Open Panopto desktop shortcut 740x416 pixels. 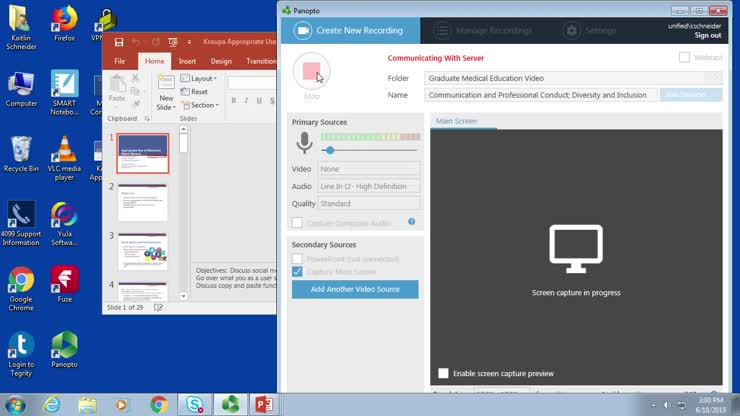click(x=64, y=349)
